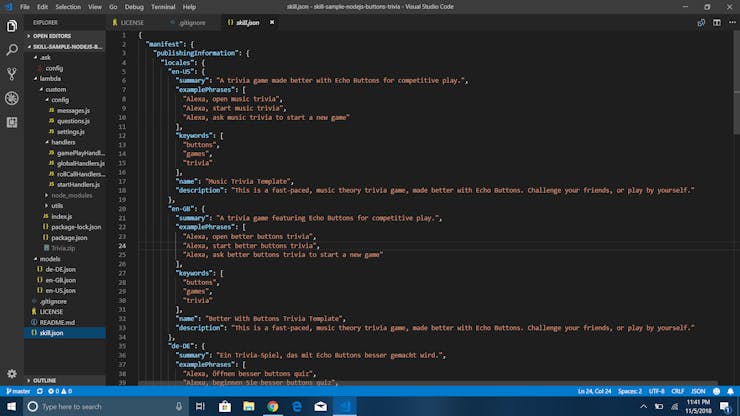
Task: Launch Microsoft Store from the taskbar
Action: pyautogui.click(x=225, y=406)
